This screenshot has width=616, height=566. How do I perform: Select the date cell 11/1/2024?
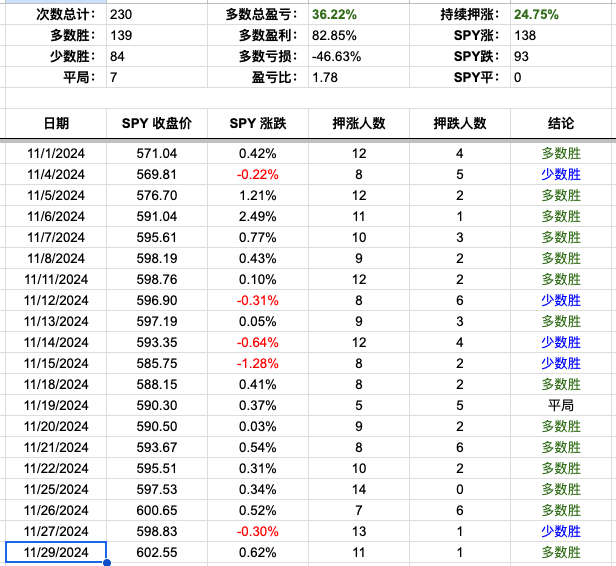[x=56, y=153]
